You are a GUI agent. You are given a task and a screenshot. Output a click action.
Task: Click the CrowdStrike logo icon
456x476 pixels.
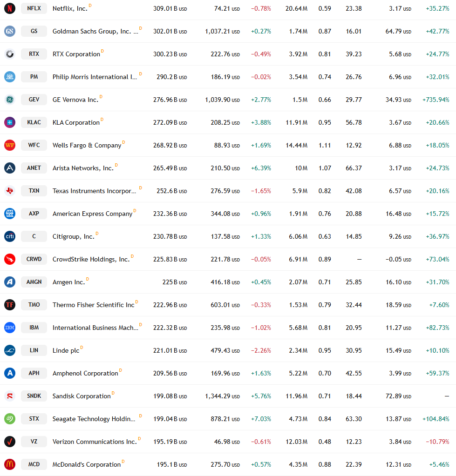click(10, 259)
